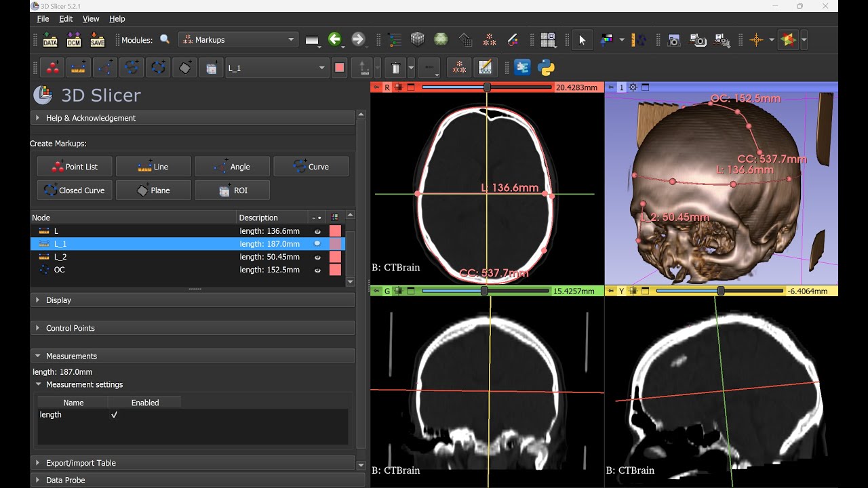Toggle visibility eye for OC node
This screenshot has height=488, width=868.
[317, 270]
